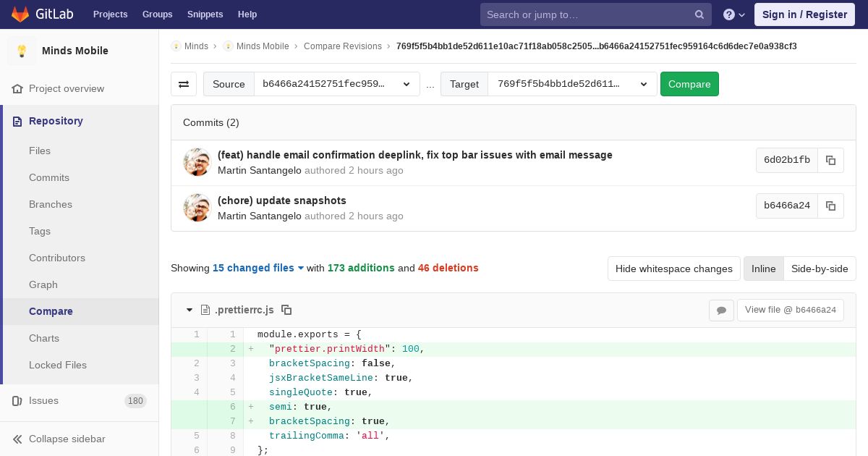Viewport: 868px width, 456px height.
Task: Open the email confirmation deeplink commit
Action: point(415,155)
